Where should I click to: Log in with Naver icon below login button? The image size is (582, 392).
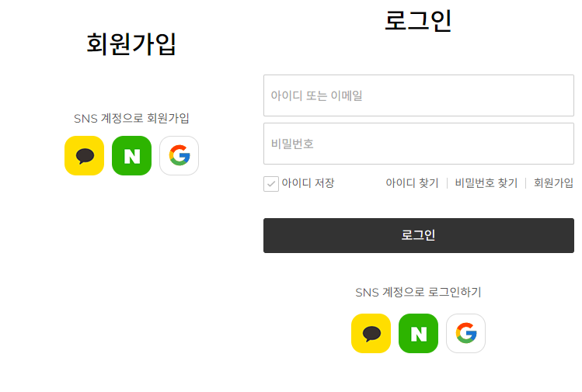click(418, 334)
